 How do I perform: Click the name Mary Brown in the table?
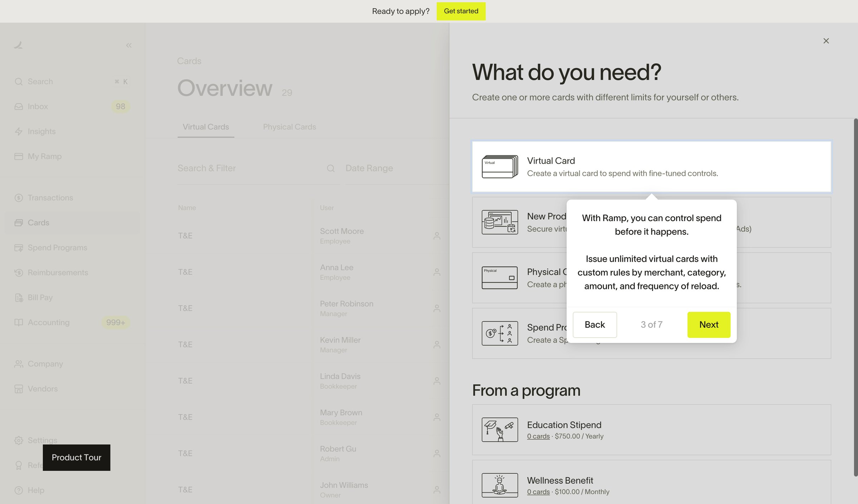[341, 413]
